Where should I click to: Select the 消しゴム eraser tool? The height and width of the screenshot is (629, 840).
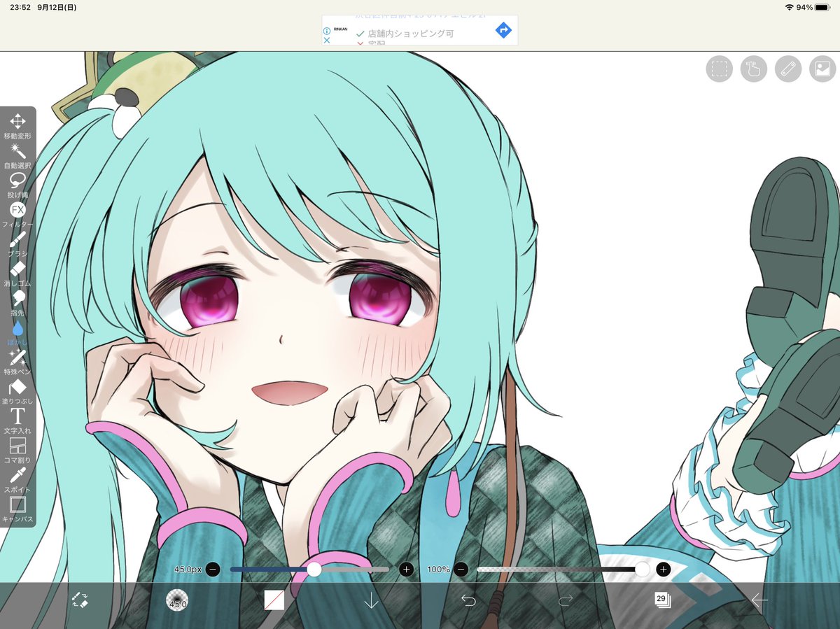point(17,274)
